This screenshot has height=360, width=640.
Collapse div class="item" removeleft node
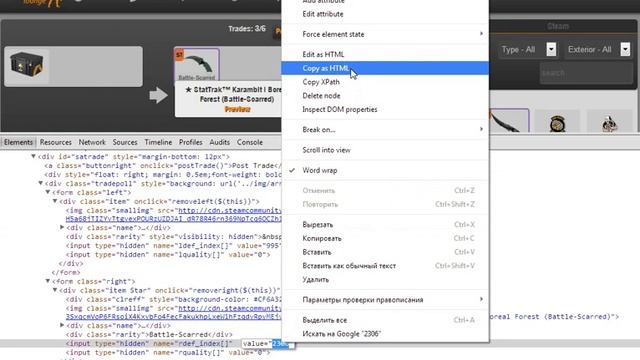point(55,201)
